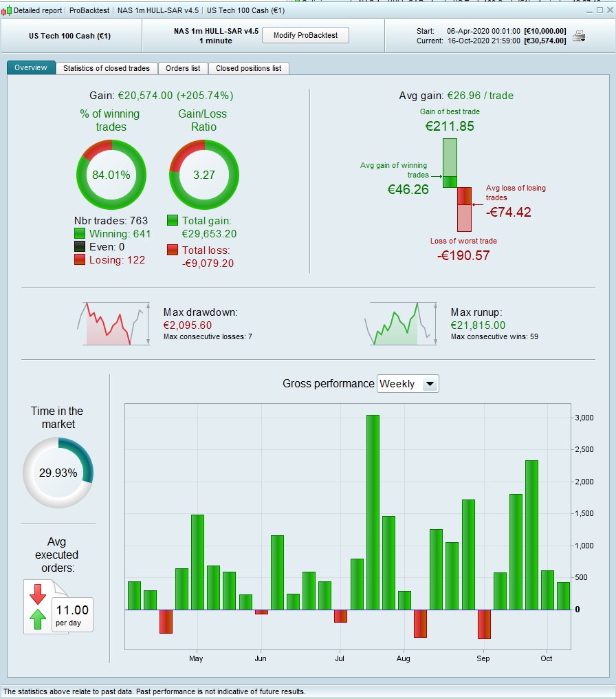Click the printer icon near dates
This screenshot has height=699, width=616.
(579, 36)
